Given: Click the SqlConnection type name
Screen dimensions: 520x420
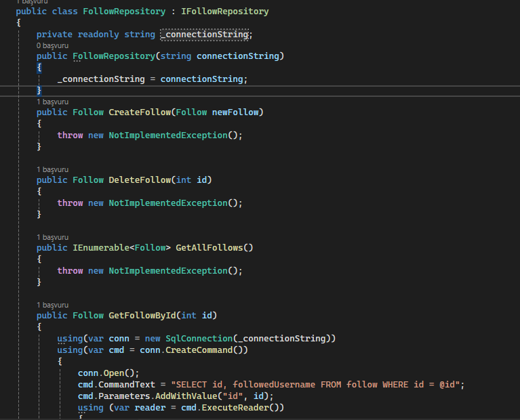Looking at the screenshot, I should (x=199, y=339).
